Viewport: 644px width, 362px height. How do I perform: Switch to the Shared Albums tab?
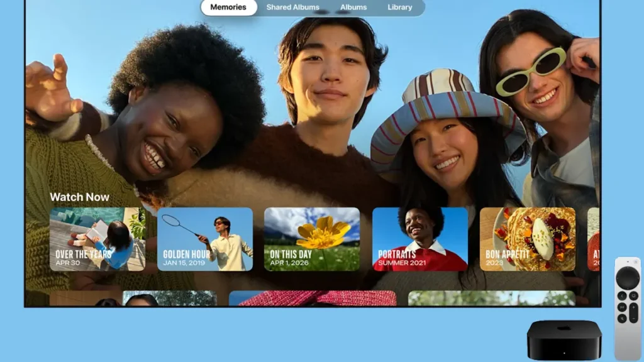pyautogui.click(x=293, y=8)
